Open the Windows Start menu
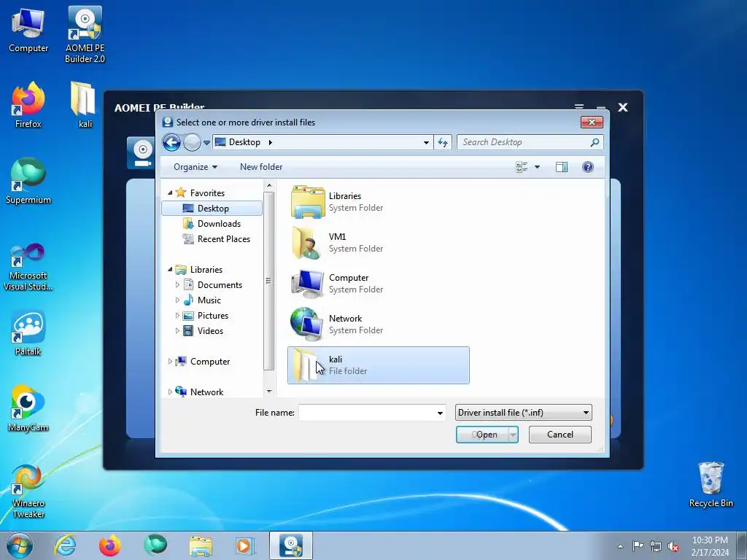 [20, 545]
